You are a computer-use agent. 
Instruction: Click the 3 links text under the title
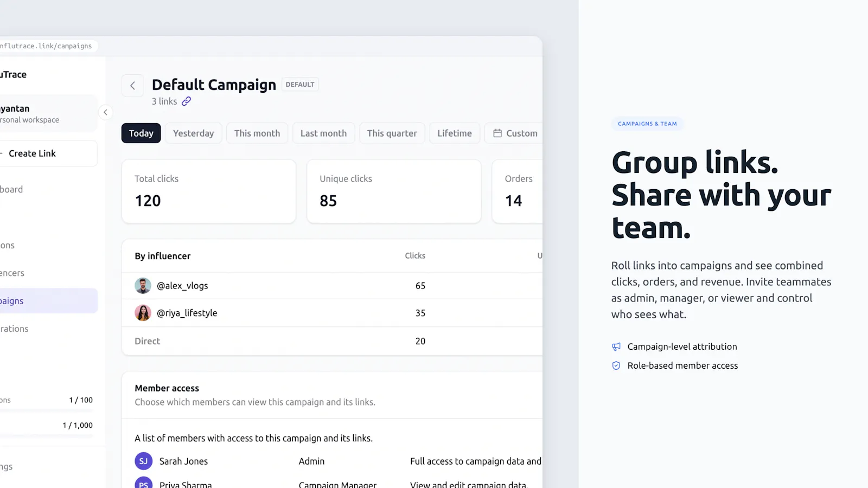click(x=164, y=101)
